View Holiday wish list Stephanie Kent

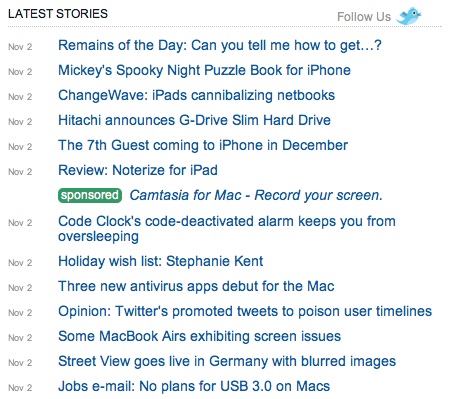tap(160, 261)
